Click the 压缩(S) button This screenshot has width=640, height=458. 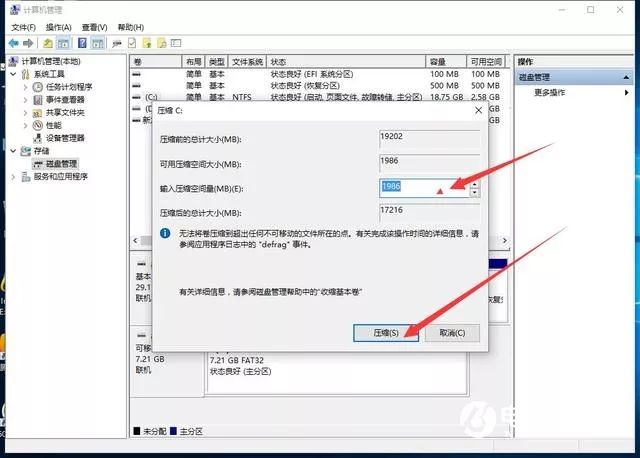[x=386, y=333]
